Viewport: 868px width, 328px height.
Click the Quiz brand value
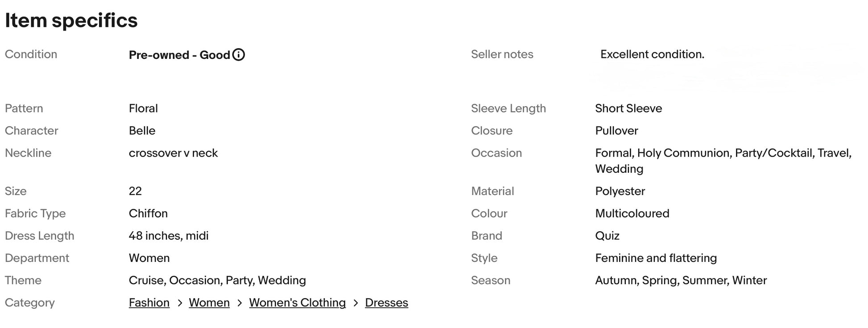pyautogui.click(x=607, y=236)
